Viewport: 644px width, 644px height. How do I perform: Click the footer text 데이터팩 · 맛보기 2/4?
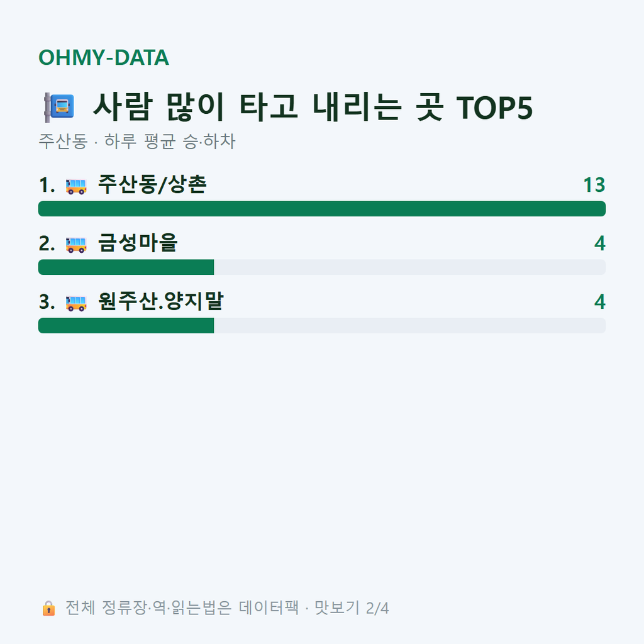[x=314, y=608]
